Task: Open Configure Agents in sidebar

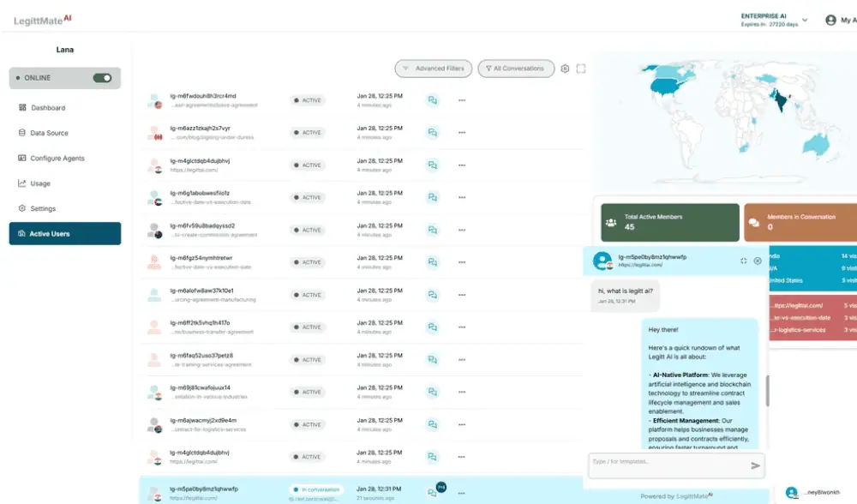Action: click(x=57, y=159)
